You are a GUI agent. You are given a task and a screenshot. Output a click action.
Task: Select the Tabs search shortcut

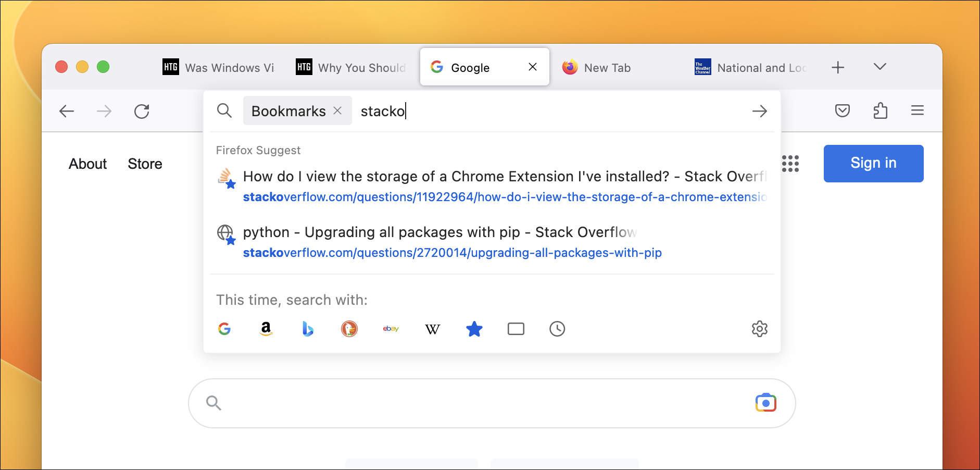pos(516,329)
